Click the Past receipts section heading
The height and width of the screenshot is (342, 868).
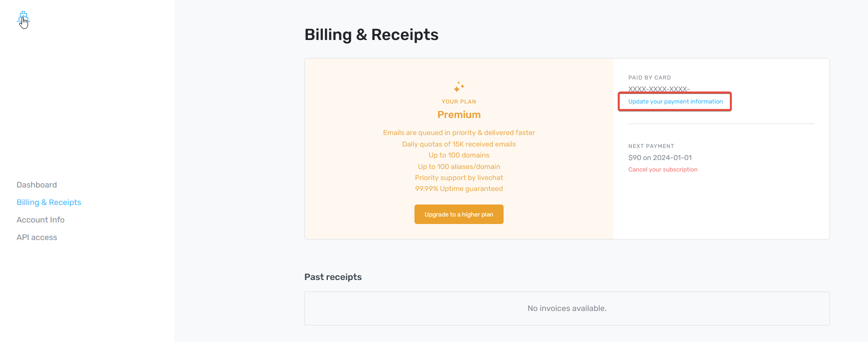(333, 277)
